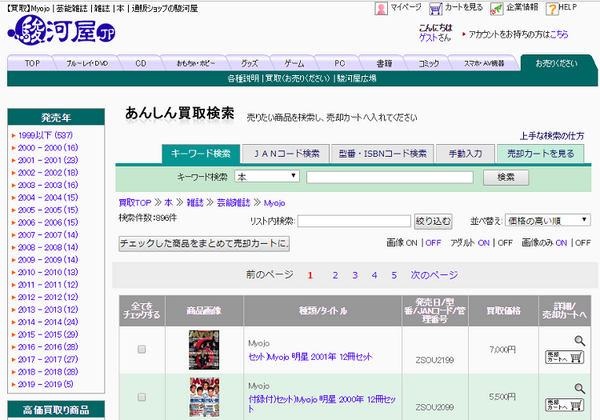Turn adult filter ON
Viewport: 600px width, 420px height.
point(484,243)
